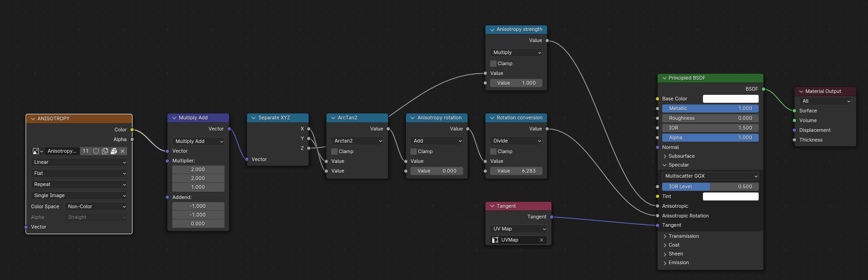The image size is (868, 280).
Task: Click the image user count 11 button
Action: 86,151
